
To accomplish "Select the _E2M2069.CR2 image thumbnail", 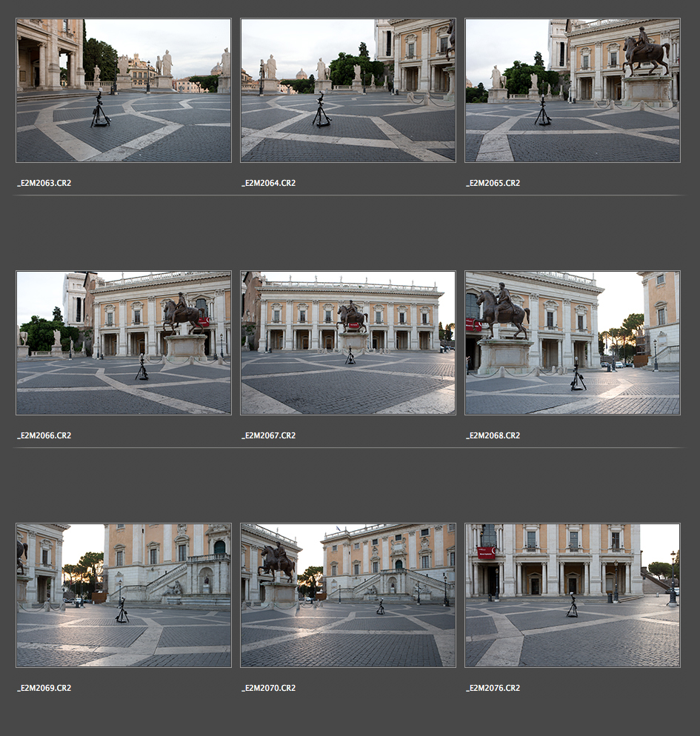I will [124, 595].
